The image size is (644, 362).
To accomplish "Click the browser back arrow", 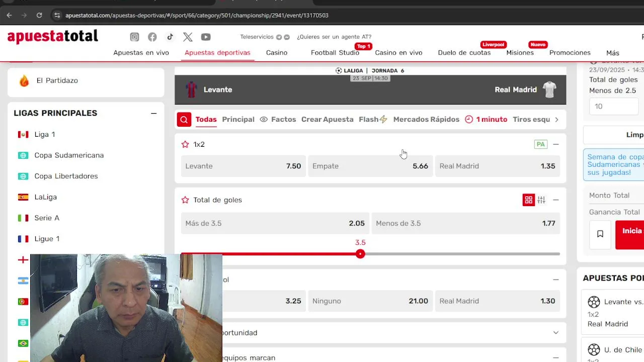I will tap(9, 15).
